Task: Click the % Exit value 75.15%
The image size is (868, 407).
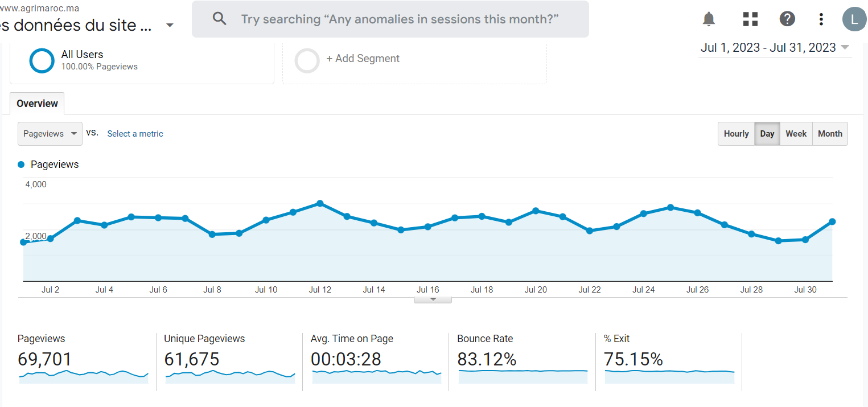Action: click(633, 360)
